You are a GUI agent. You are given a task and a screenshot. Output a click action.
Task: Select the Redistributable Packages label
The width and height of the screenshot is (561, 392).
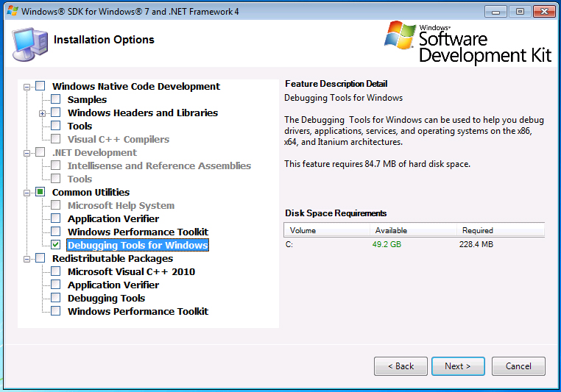(x=113, y=258)
